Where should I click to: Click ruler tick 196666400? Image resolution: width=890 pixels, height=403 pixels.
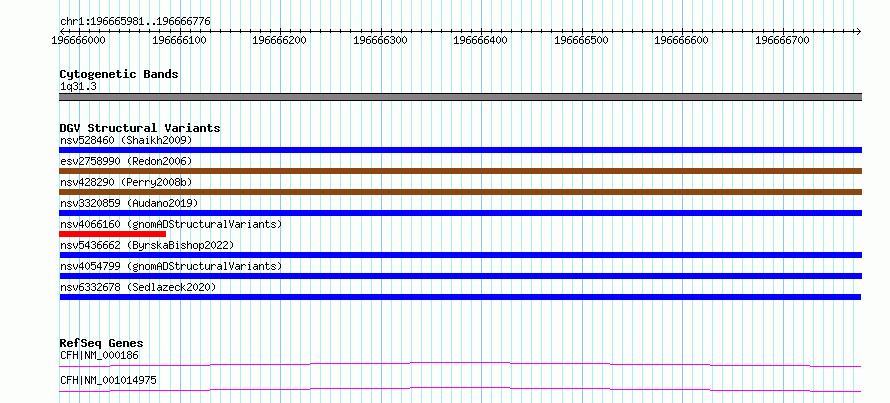coord(481,41)
